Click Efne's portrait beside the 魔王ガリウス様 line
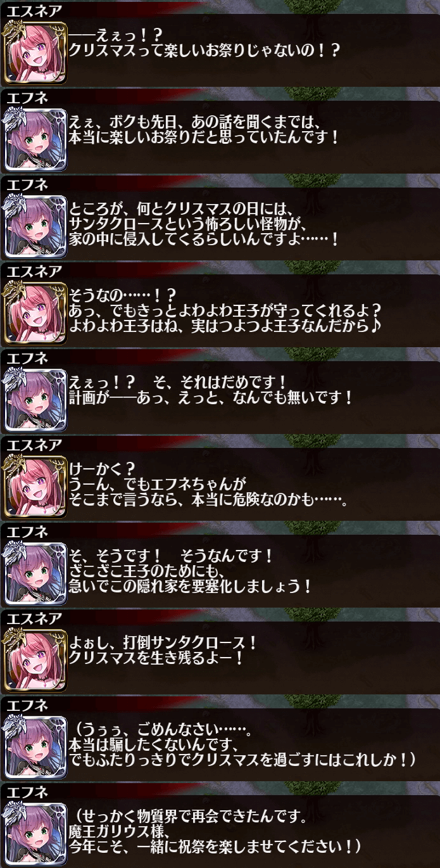 [x=35, y=833]
